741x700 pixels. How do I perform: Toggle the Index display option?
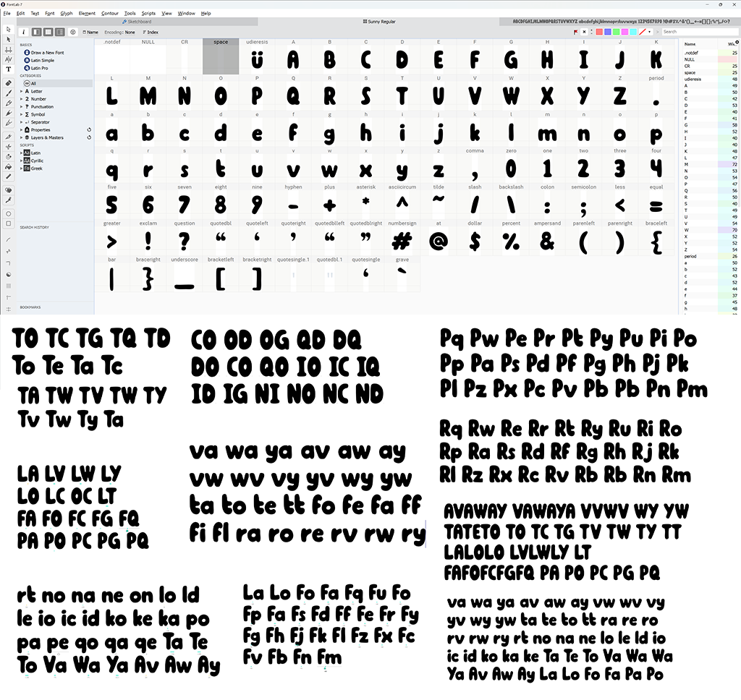click(152, 32)
